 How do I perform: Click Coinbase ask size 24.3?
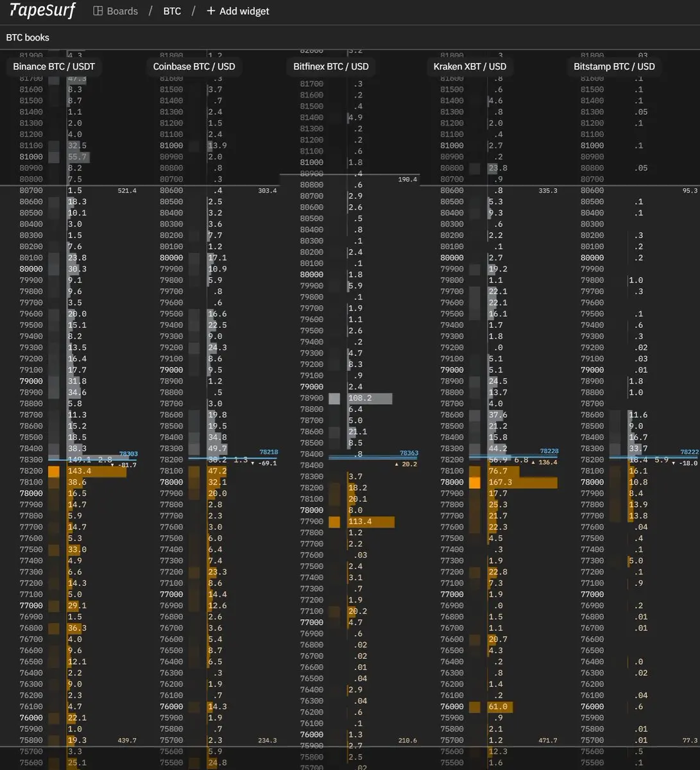[x=218, y=347]
